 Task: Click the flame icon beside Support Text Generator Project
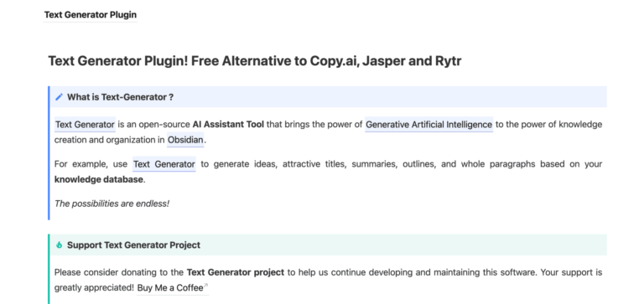[x=60, y=245]
